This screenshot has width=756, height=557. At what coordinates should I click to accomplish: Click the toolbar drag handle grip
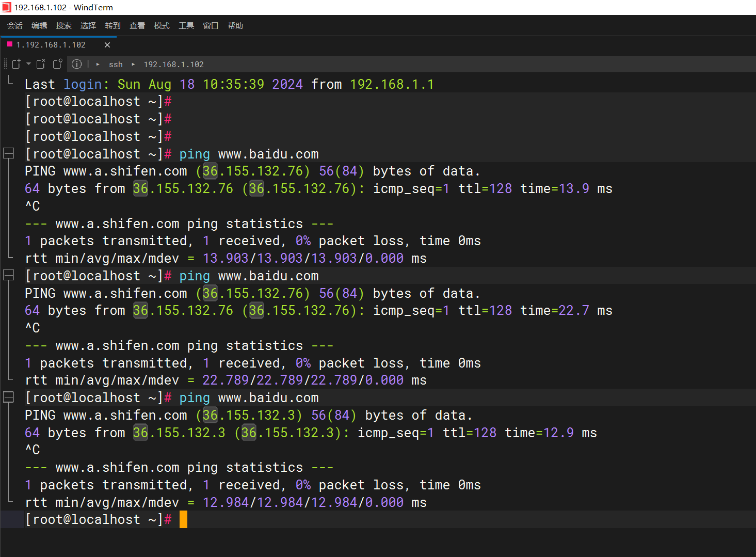pyautogui.click(x=6, y=64)
